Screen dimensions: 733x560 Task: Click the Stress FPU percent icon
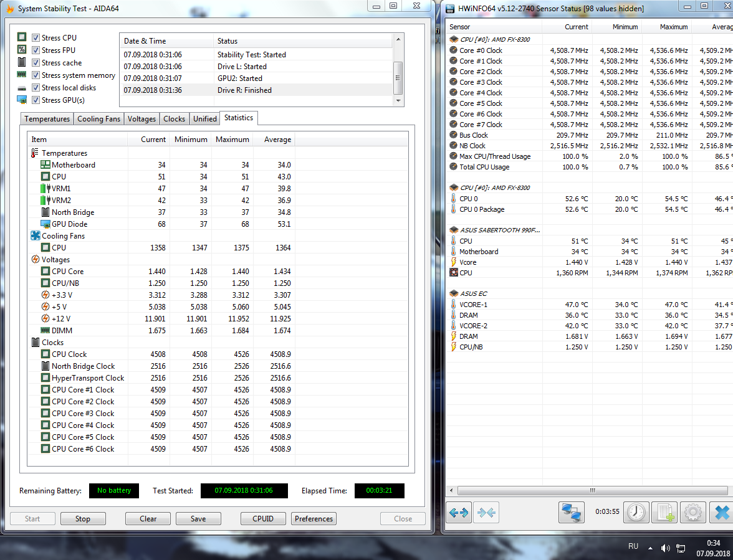pyautogui.click(x=22, y=49)
